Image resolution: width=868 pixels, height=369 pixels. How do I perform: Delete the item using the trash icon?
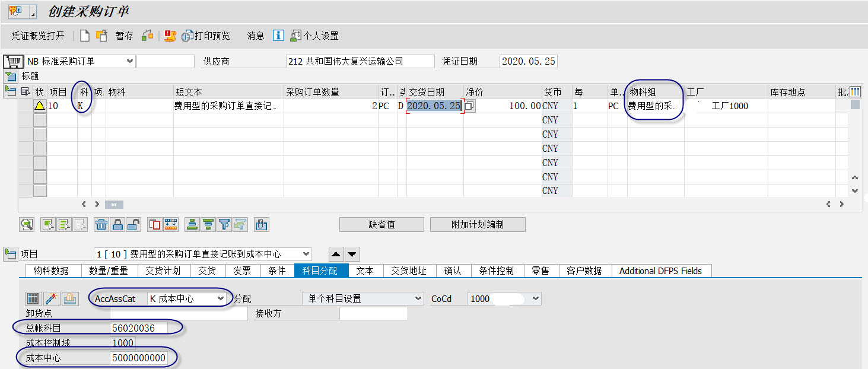coord(101,224)
